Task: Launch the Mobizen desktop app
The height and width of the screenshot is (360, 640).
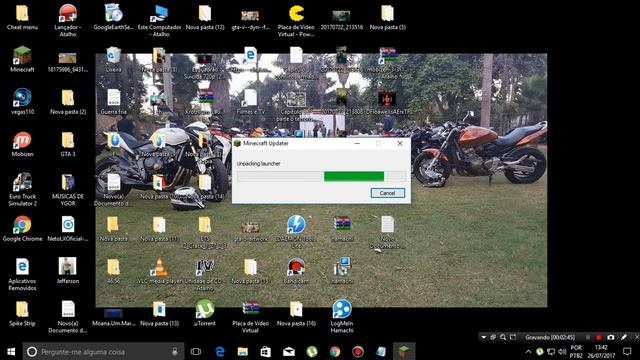Action: 22,144
